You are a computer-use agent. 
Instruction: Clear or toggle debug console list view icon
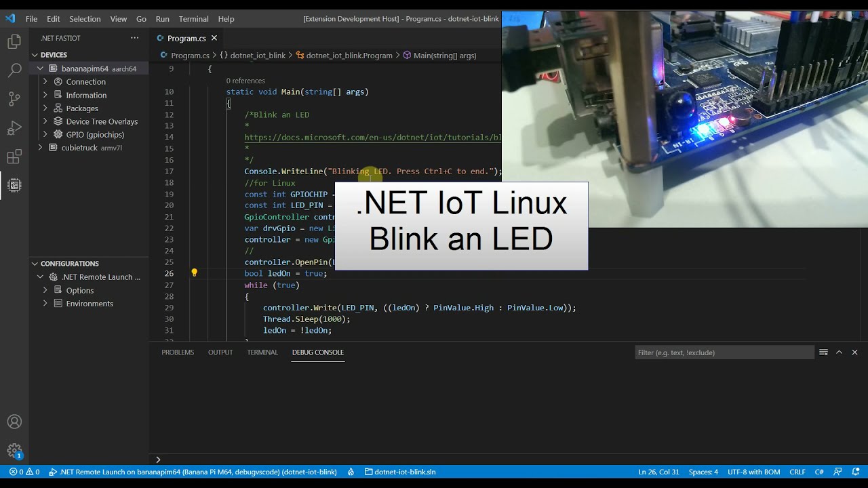click(823, 352)
